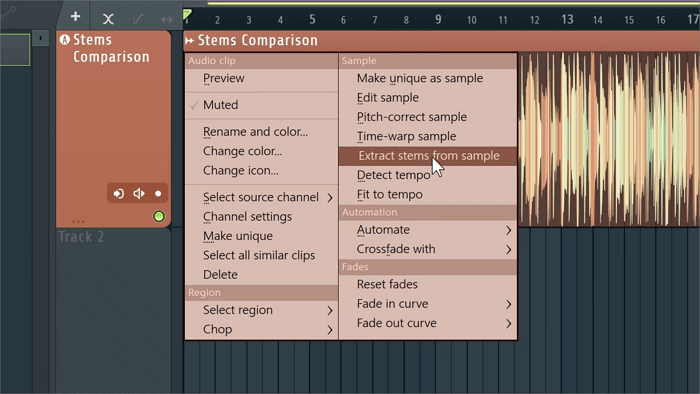The height and width of the screenshot is (394, 700).
Task: Choose Make unique as sample
Action: 428,78
